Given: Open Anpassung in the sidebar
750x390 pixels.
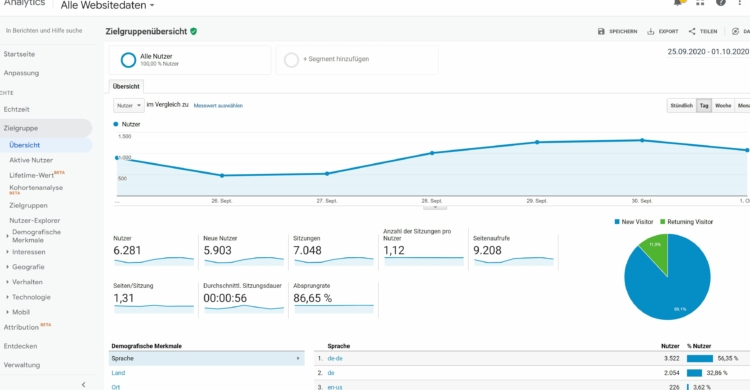Looking at the screenshot, I should (x=21, y=73).
